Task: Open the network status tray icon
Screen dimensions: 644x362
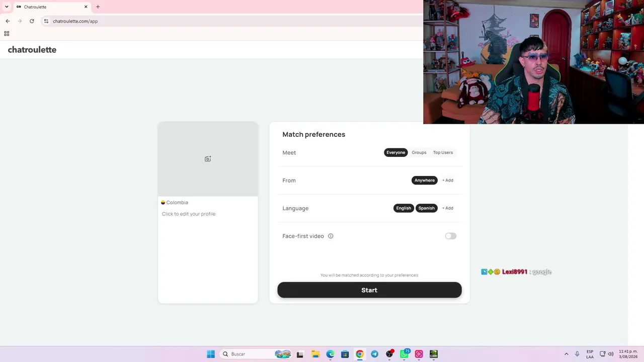Action: (602, 354)
